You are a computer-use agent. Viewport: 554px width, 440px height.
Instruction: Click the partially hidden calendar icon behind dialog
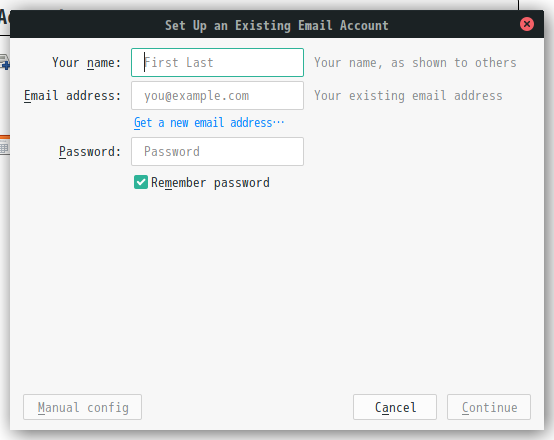coord(5,145)
